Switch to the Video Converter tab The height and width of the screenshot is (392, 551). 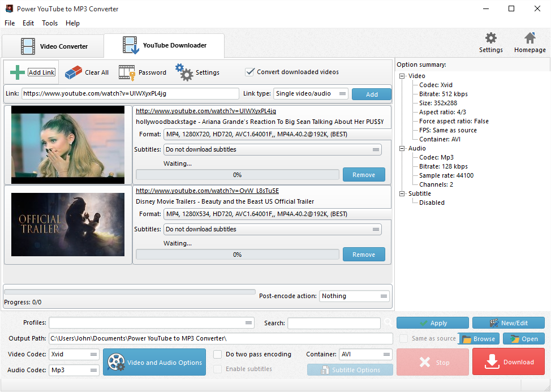[53, 46]
